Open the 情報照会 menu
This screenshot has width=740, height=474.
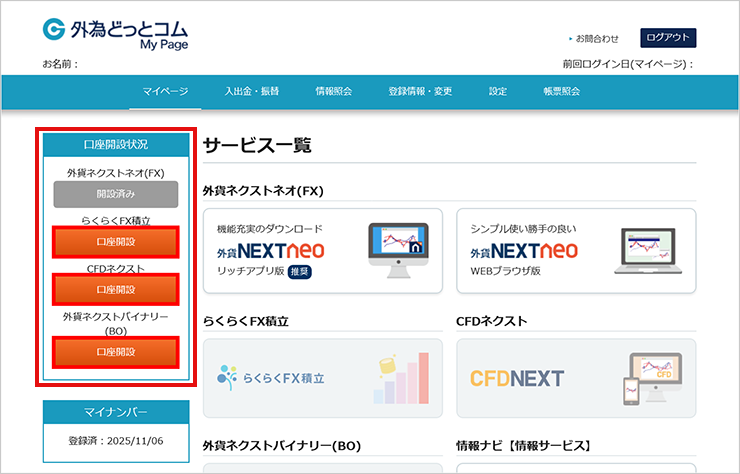coord(334,92)
